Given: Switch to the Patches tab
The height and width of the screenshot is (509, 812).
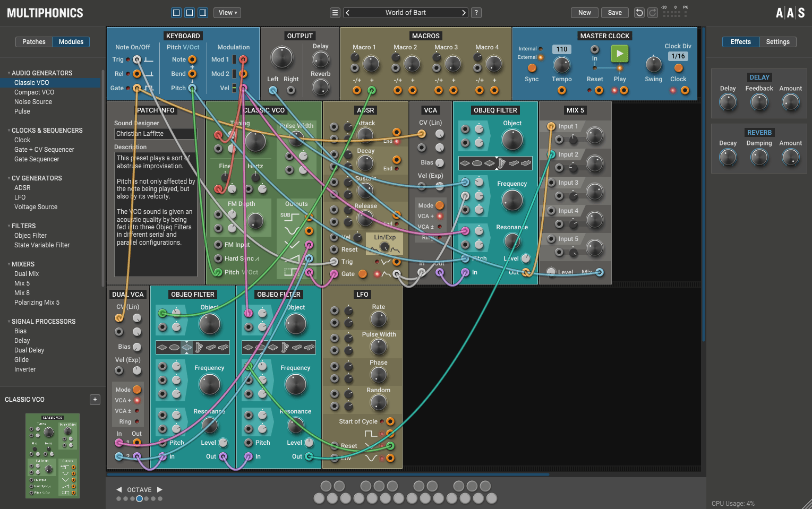Looking at the screenshot, I should pyautogui.click(x=34, y=42).
